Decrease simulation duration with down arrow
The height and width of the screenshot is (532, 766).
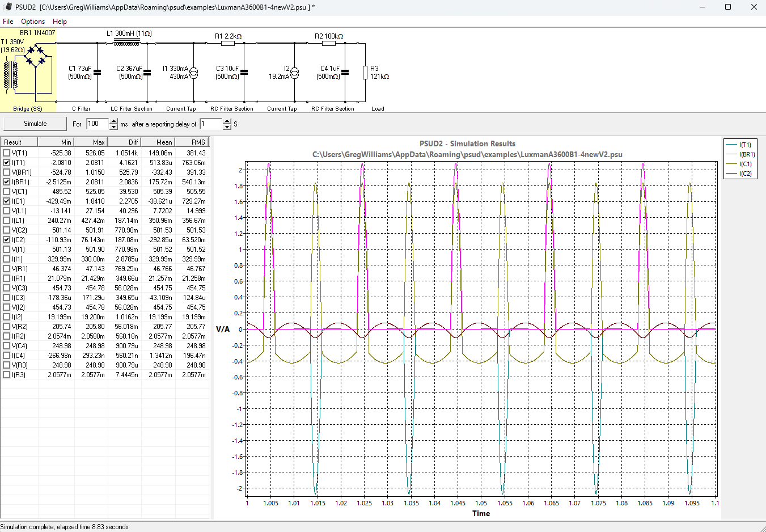pos(114,126)
